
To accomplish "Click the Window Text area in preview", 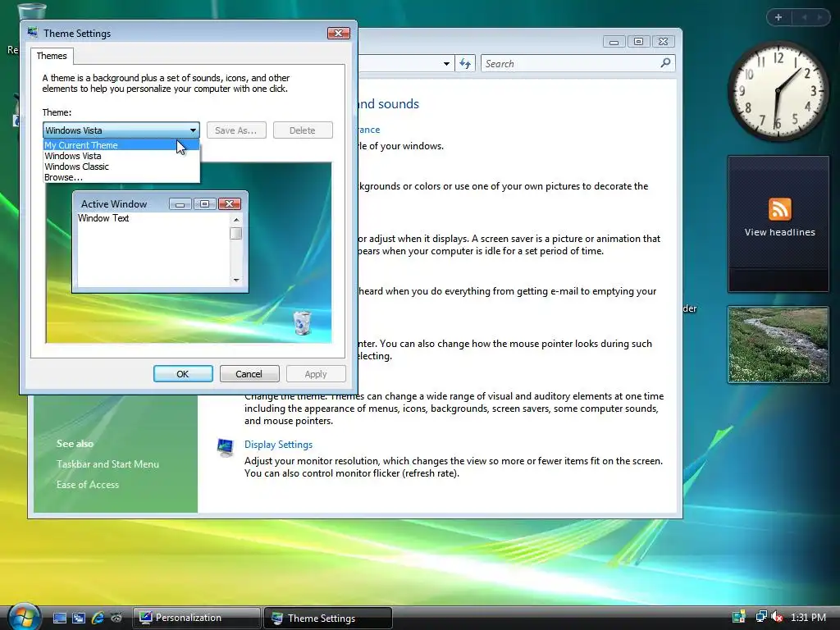I will point(103,218).
